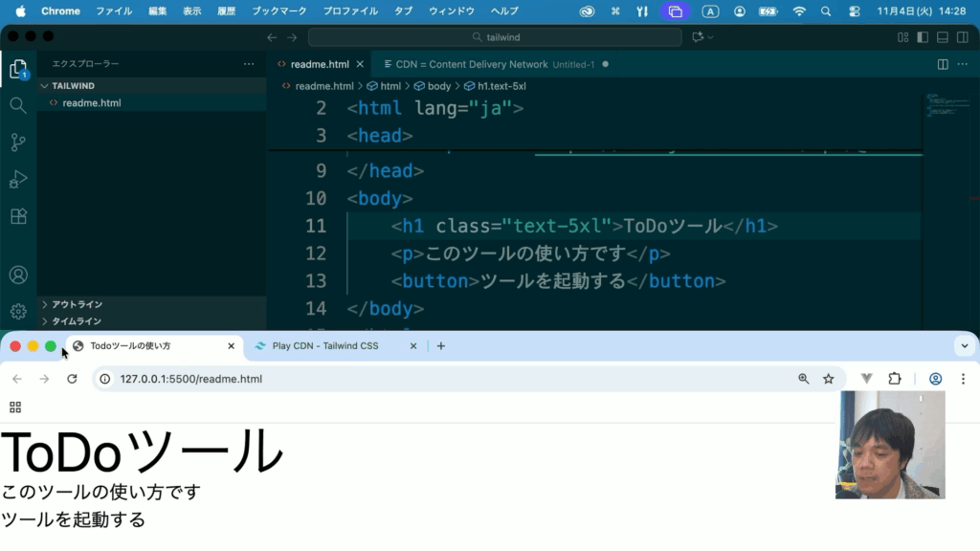Open Chrome's Extensions puzzle icon

895,379
